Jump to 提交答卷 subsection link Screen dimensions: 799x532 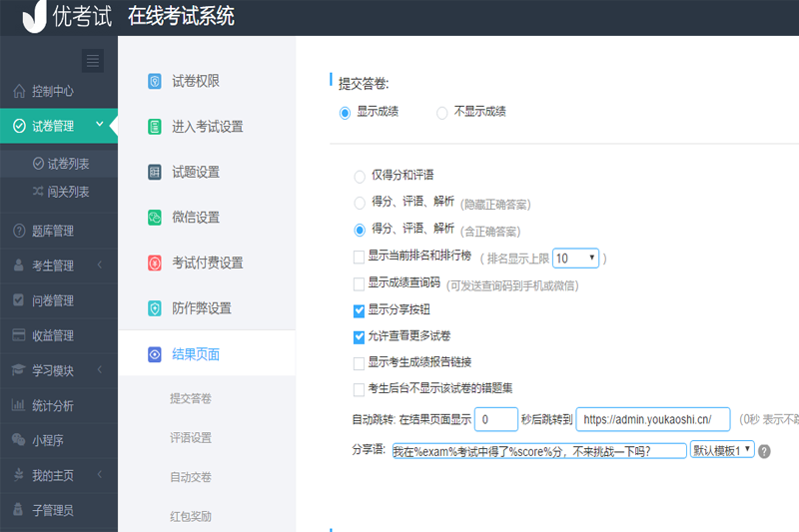click(x=191, y=398)
